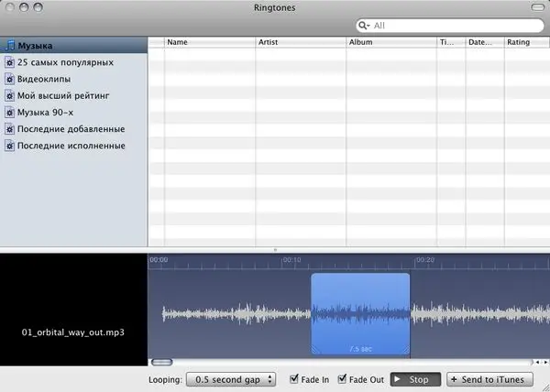Sort the list by Ti... (Time) column
Image resolution: width=550 pixels, height=392 pixels.
[x=451, y=42]
